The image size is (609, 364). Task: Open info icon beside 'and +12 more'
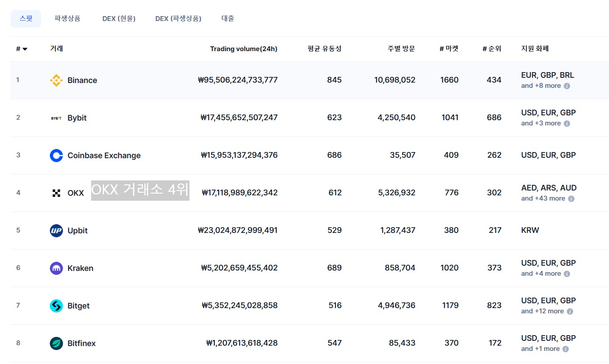tap(570, 312)
